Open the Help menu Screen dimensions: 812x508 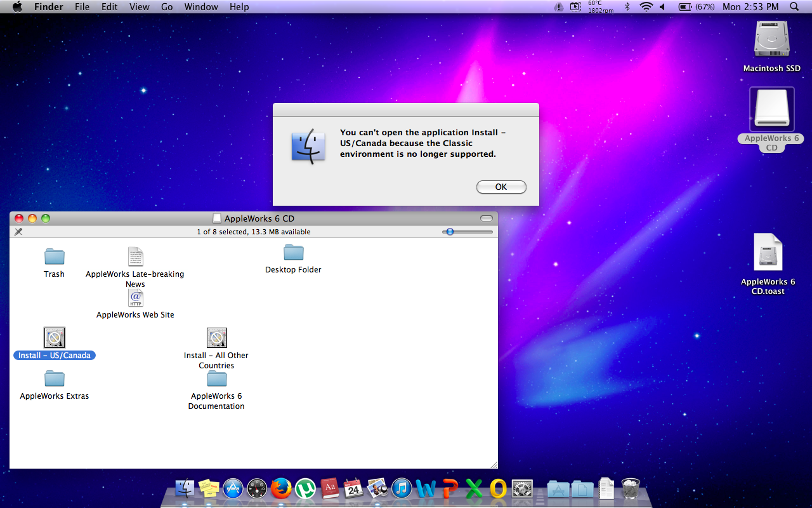239,7
